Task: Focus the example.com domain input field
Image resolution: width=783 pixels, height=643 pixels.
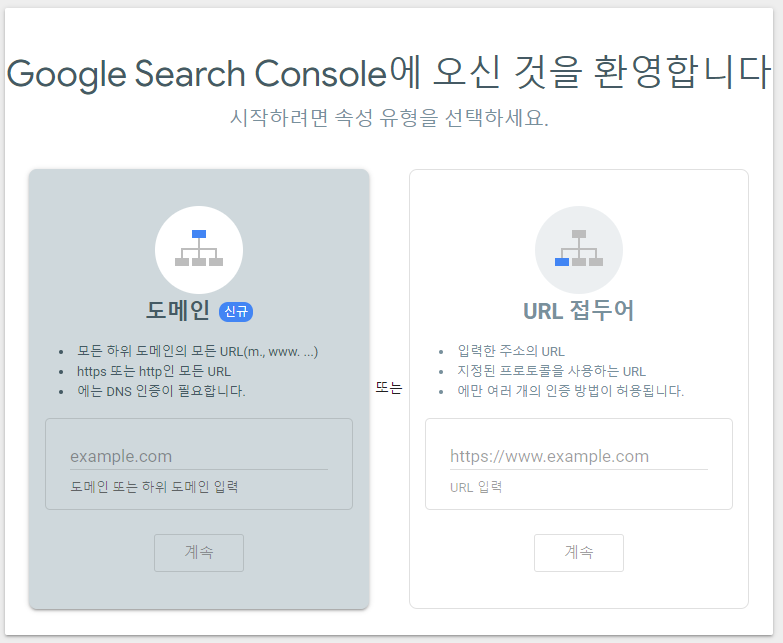Action: [199, 456]
